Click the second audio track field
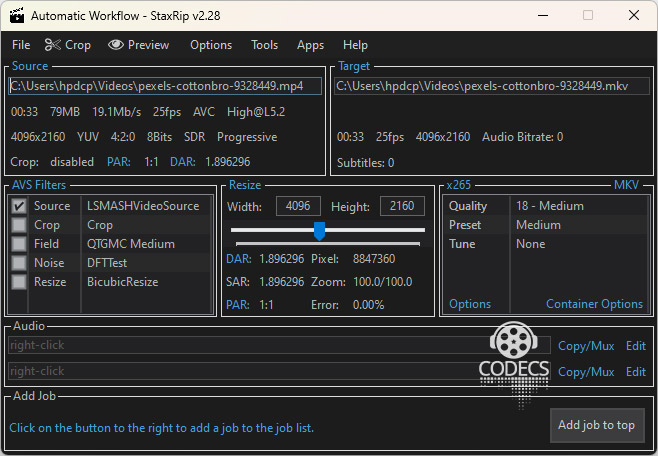658x456 pixels. tap(279, 371)
